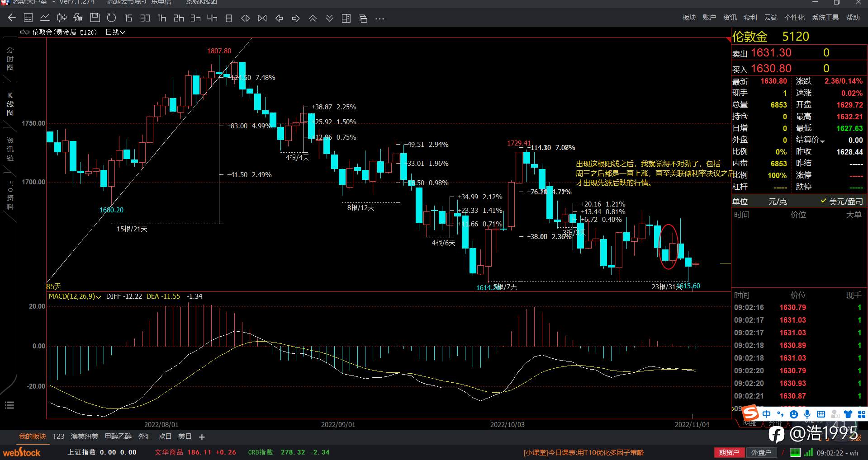Screen dimensions: 868x460
Task: Click the Sogou input method S logo
Action: (x=750, y=413)
